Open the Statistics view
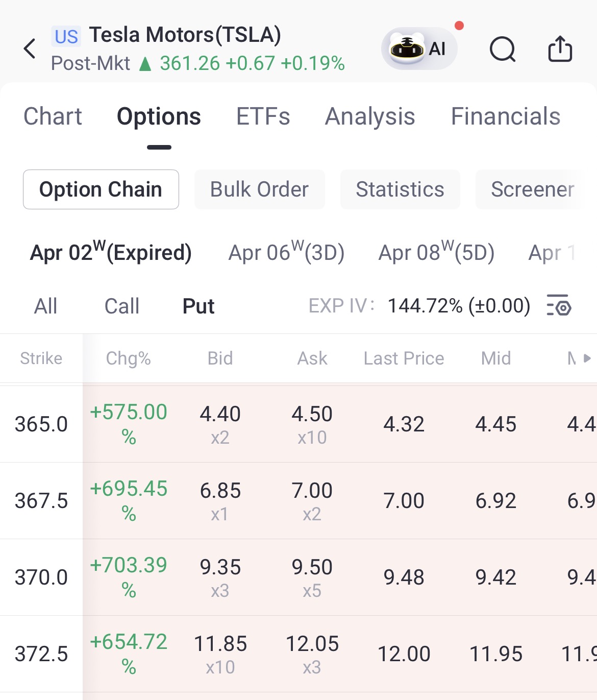 (x=400, y=189)
